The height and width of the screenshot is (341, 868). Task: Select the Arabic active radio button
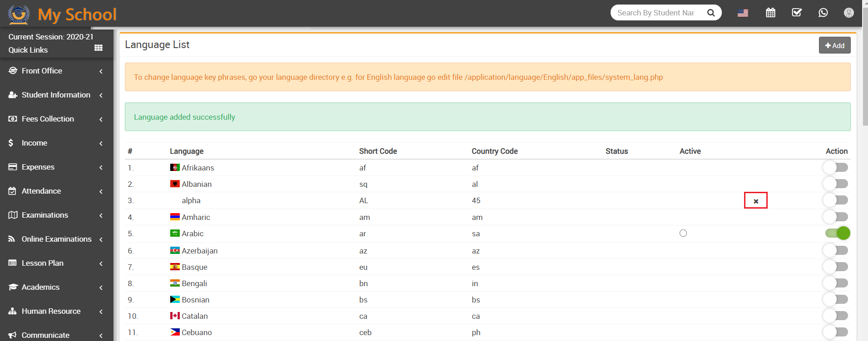[x=683, y=233]
